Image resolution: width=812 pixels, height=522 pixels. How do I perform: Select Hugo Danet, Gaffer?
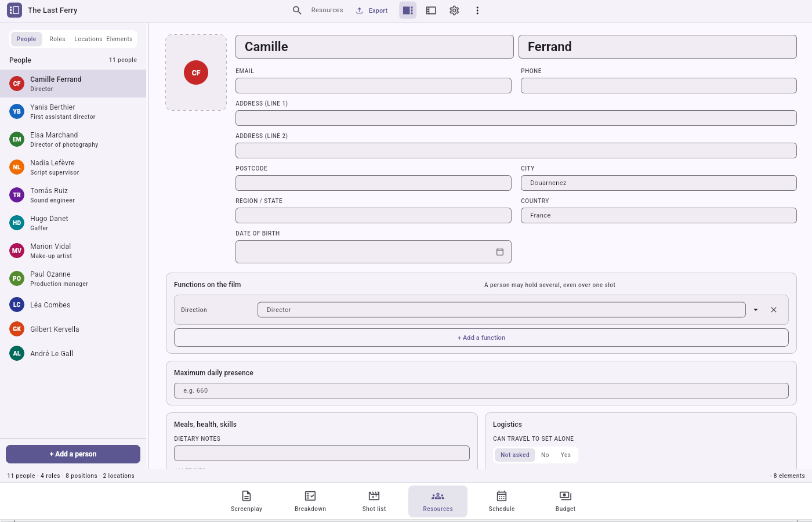pyautogui.click(x=73, y=223)
